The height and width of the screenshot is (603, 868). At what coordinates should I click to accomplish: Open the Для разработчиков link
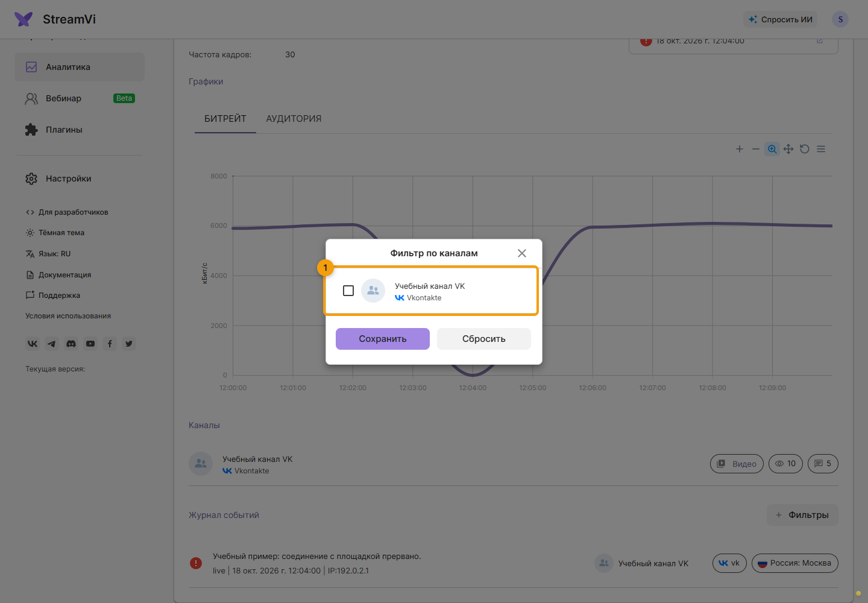pos(67,212)
